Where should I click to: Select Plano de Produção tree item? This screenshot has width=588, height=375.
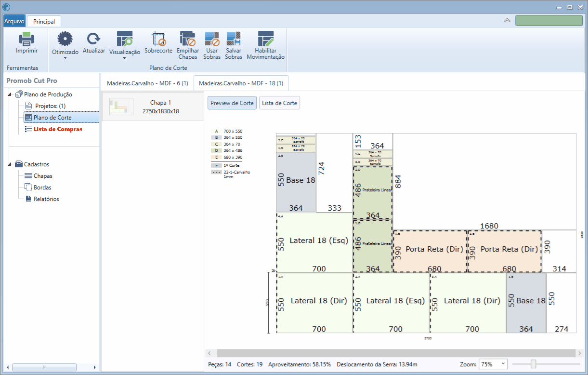coord(48,94)
